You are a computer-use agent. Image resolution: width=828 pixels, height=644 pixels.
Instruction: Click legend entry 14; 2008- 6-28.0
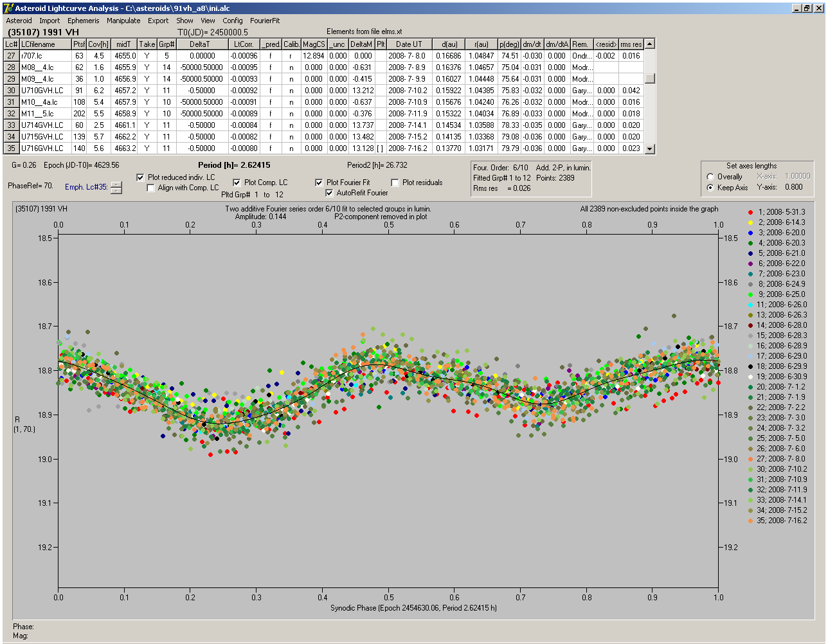[782, 325]
